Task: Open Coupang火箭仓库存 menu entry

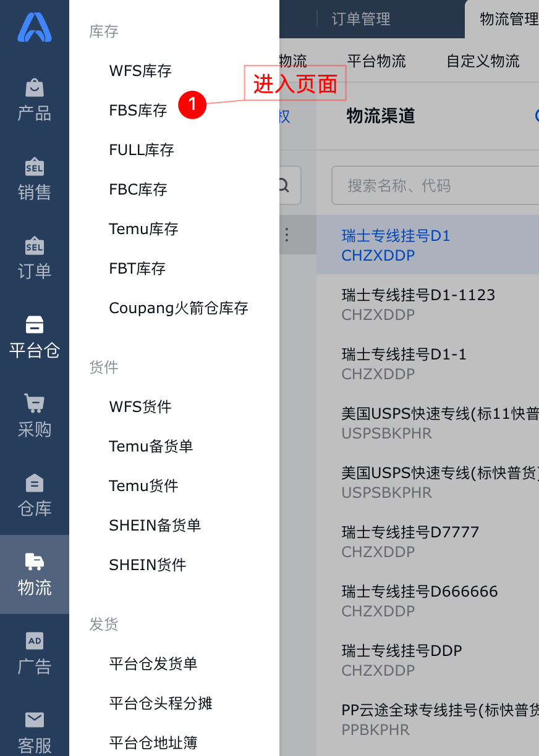Action: pos(179,308)
